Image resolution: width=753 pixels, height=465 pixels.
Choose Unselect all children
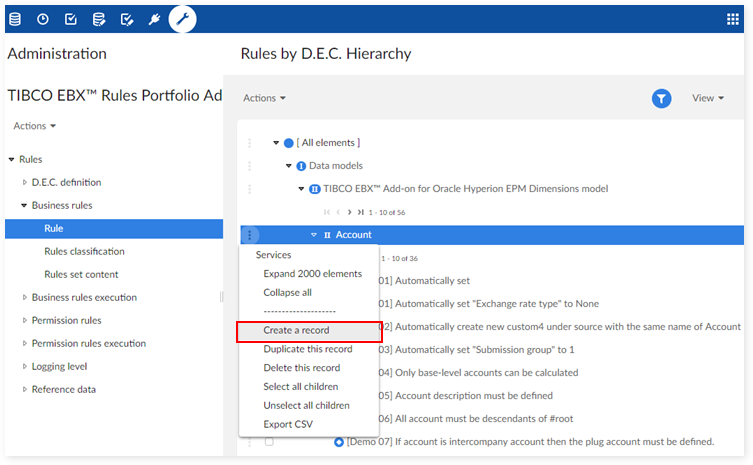(x=306, y=405)
